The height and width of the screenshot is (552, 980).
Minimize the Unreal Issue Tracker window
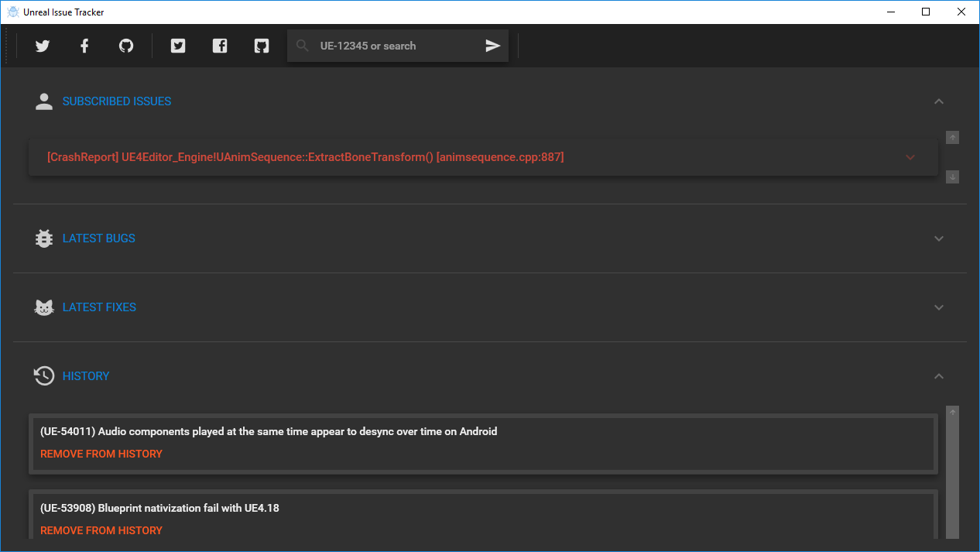point(890,12)
